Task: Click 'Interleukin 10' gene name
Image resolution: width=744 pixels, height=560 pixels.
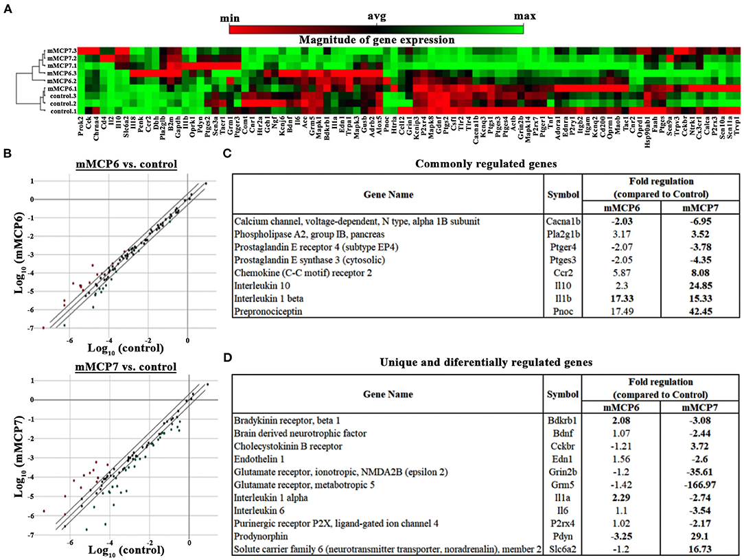Action: (x=262, y=285)
